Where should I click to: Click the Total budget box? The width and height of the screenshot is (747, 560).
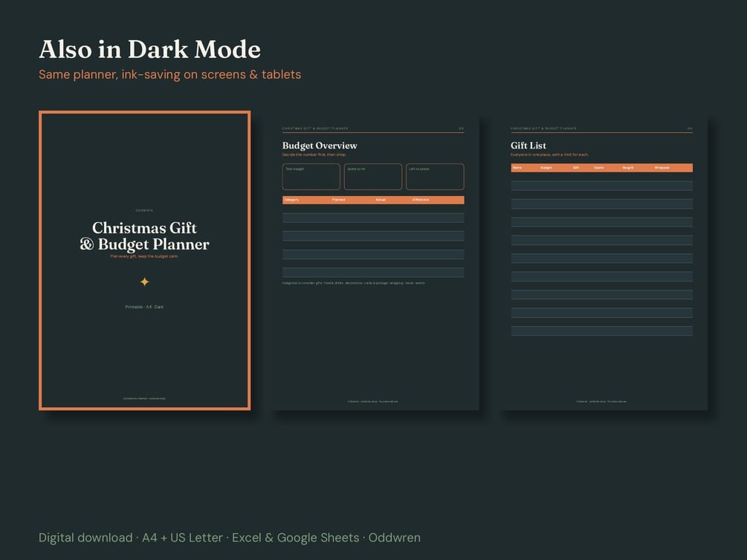point(311,177)
